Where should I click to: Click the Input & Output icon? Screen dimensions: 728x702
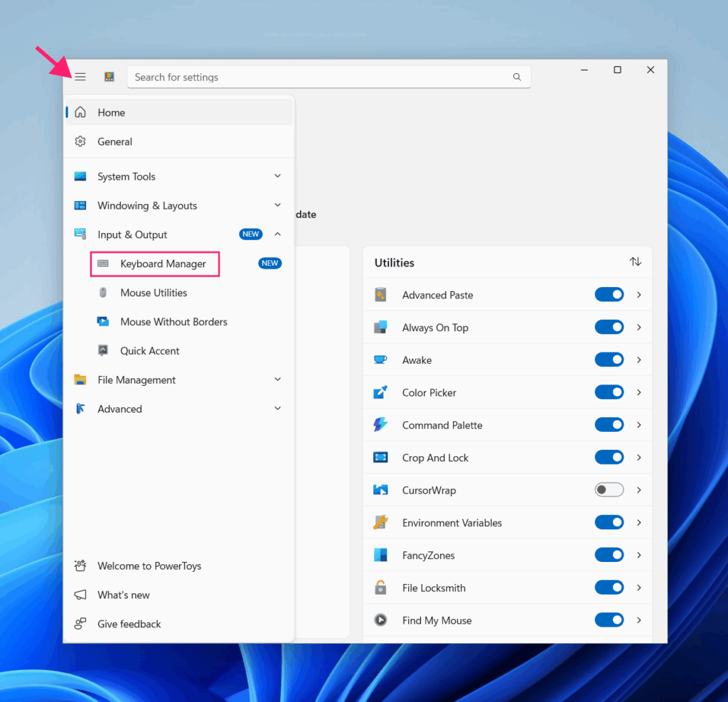pyautogui.click(x=80, y=234)
